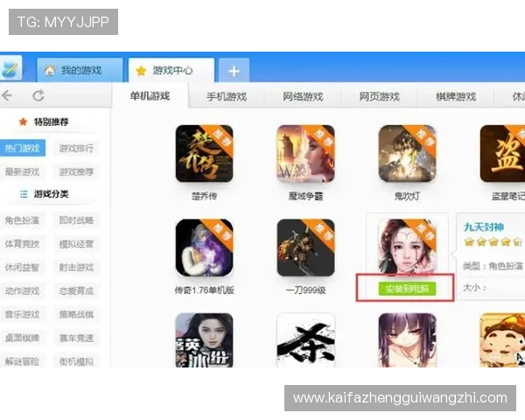
Task: Click the 热门游戏 filter button
Action: tap(22, 148)
